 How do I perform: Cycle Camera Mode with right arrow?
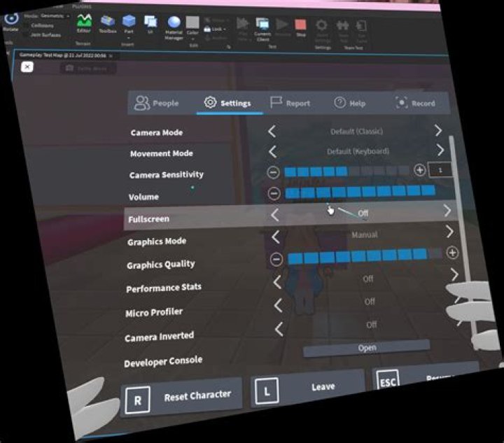point(438,130)
